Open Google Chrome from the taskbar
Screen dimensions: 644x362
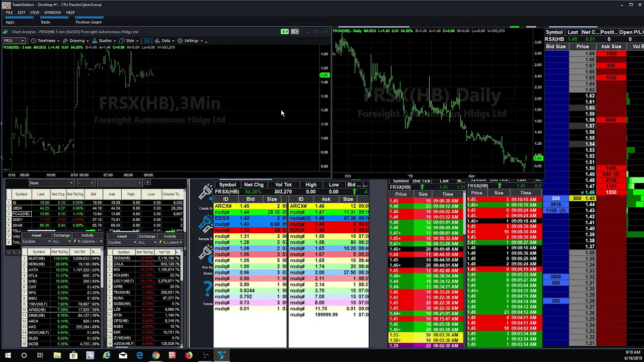(x=155, y=355)
